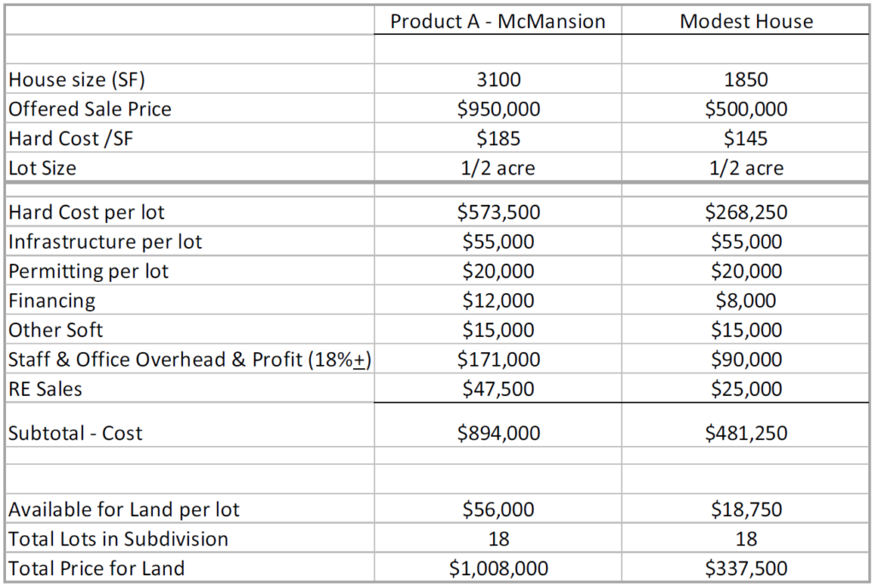
Task: Select the Total Price for Land $1,008,000 cell
Action: pyautogui.click(x=497, y=568)
